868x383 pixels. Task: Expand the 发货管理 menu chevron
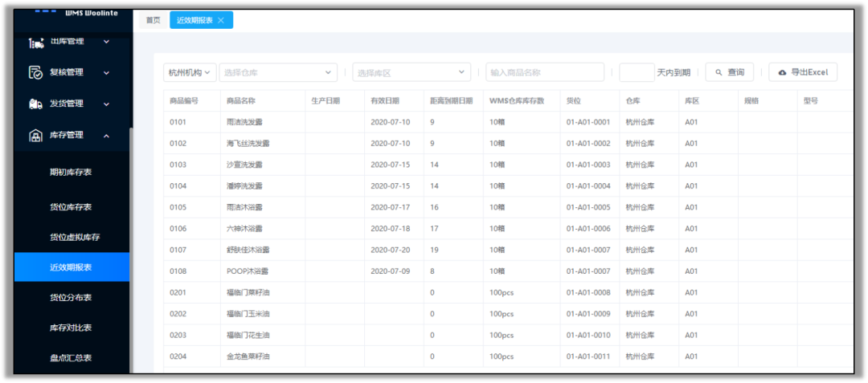106,104
